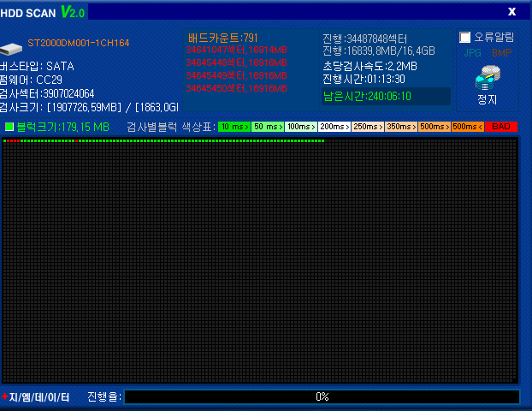Click the 10 ms green legend swatch
The image size is (532, 411).
(233, 127)
